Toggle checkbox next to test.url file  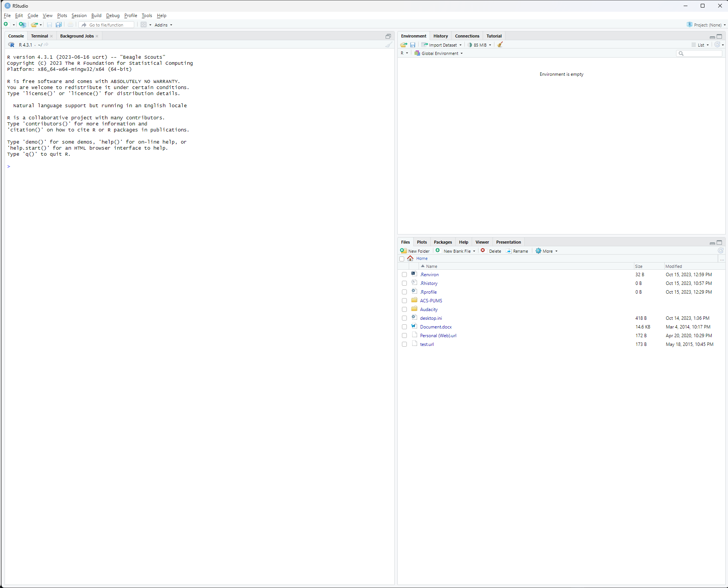[404, 344]
